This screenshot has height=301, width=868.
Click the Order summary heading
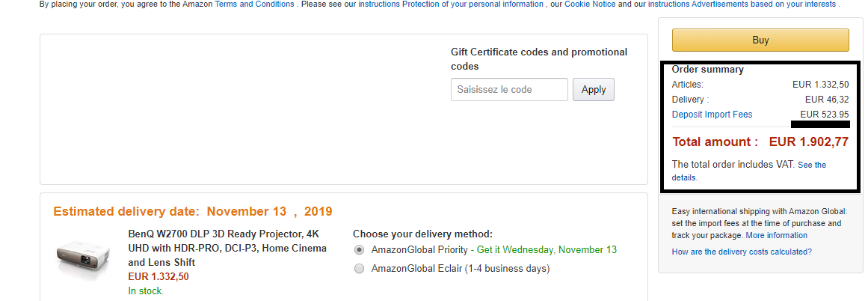707,69
